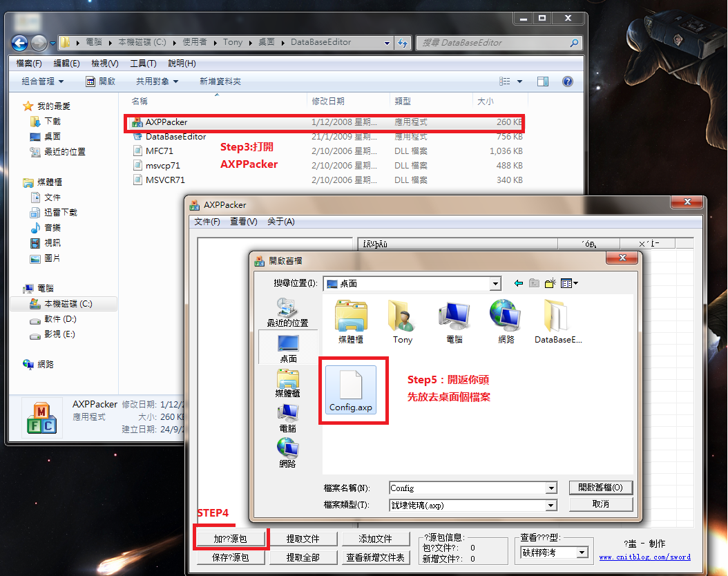Open the view options dropdown arrow in Explorer
Screen dimensions: 728x576
click(519, 81)
